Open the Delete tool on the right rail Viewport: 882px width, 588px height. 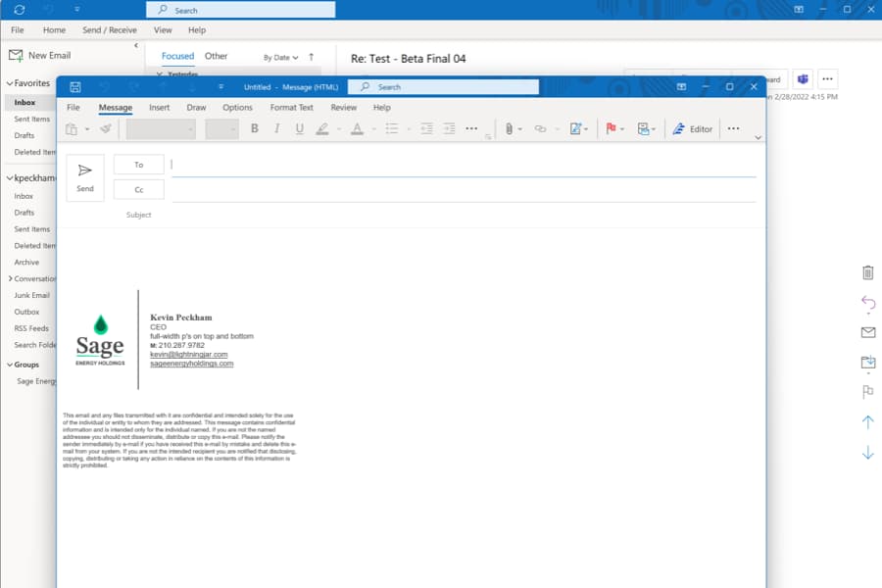pyautogui.click(x=867, y=273)
